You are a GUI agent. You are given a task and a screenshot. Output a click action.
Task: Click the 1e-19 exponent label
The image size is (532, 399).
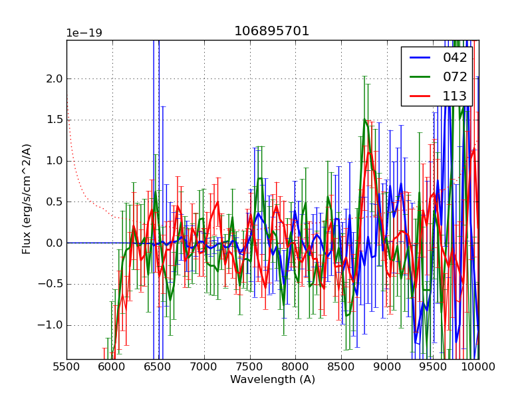(x=84, y=33)
